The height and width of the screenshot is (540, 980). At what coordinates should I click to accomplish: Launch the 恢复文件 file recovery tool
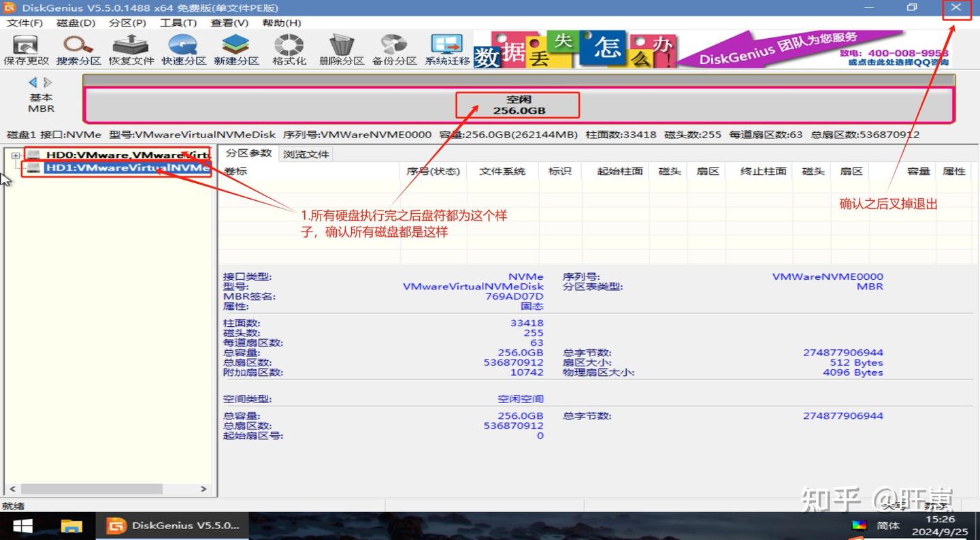point(131,50)
